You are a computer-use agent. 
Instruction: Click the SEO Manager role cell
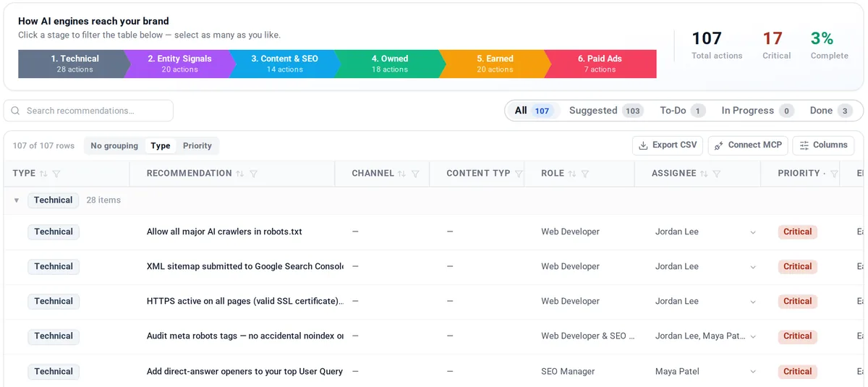click(568, 372)
